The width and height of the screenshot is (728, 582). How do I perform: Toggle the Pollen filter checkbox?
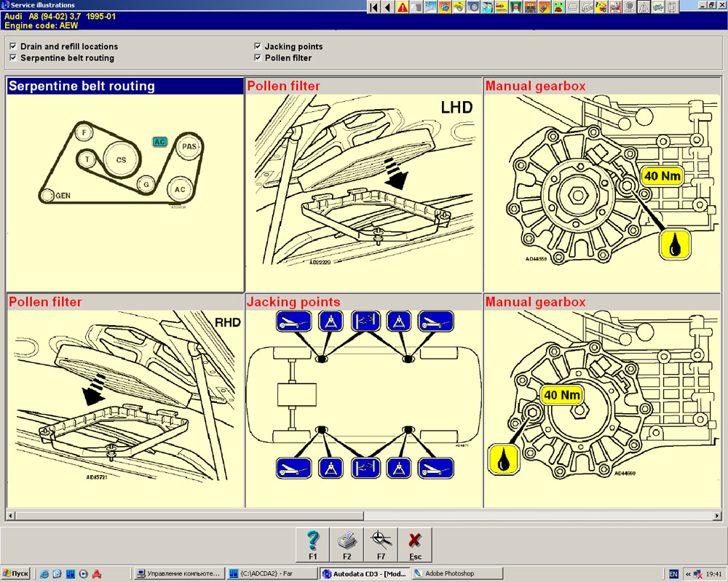click(258, 58)
